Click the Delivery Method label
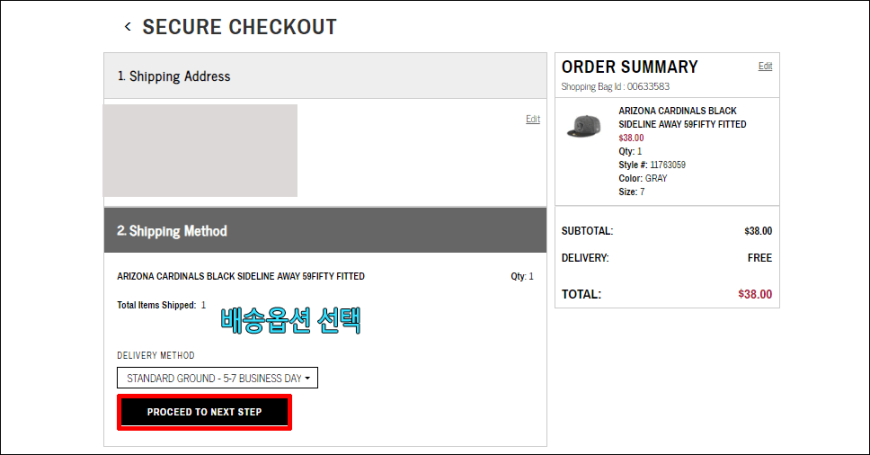Screen dimensions: 870x455 [x=155, y=355]
